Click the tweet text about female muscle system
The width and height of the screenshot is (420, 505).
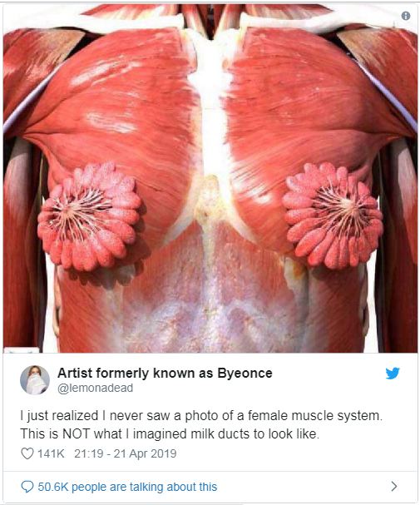[201, 424]
